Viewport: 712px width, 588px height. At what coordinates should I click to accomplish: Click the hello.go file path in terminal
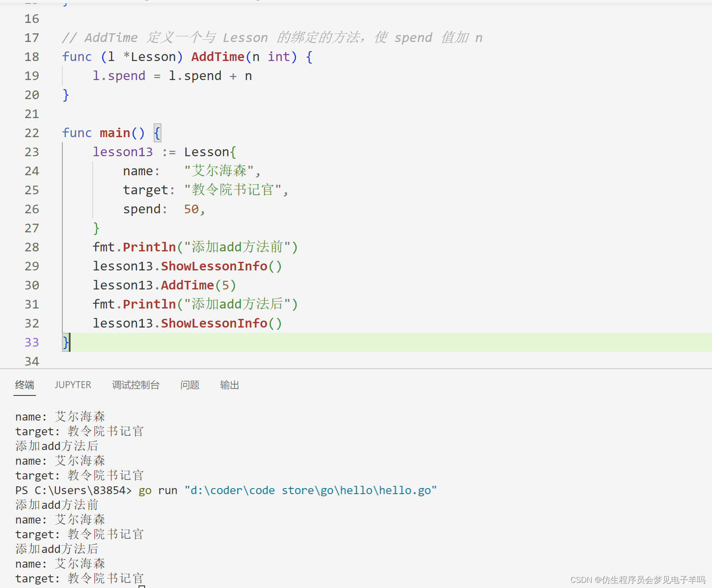coord(311,490)
